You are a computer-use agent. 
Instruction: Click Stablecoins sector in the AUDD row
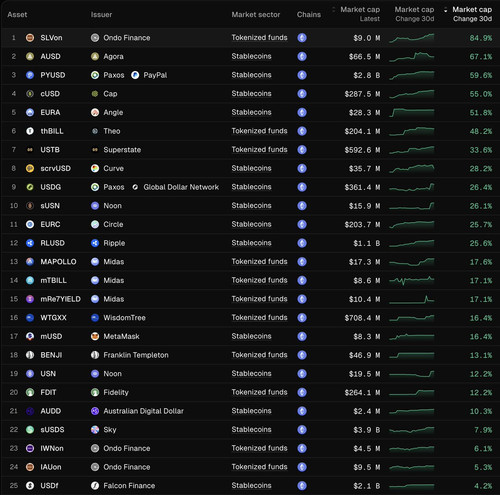pyautogui.click(x=251, y=411)
